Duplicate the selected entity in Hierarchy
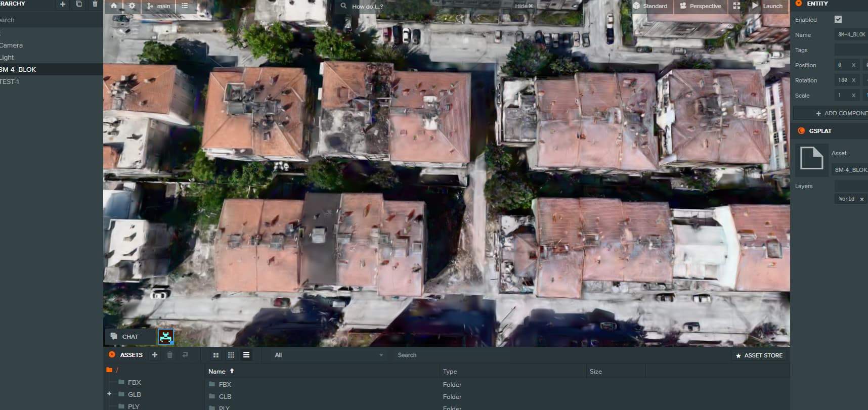The width and height of the screenshot is (868, 410). (x=79, y=4)
